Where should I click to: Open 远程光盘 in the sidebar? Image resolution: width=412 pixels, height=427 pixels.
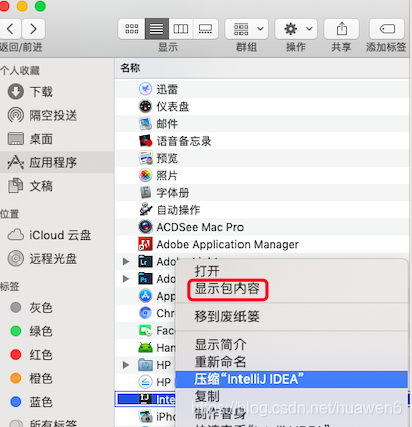(42, 259)
